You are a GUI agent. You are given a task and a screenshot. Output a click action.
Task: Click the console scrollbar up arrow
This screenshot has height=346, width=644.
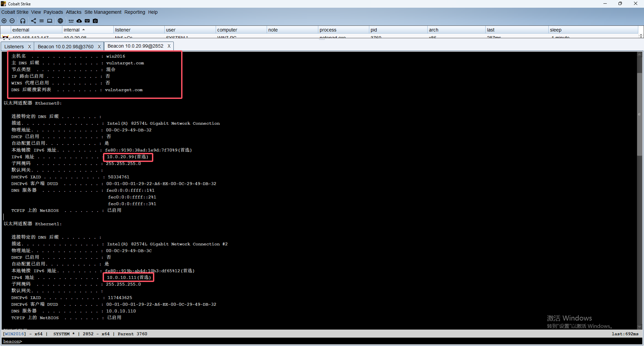point(640,54)
